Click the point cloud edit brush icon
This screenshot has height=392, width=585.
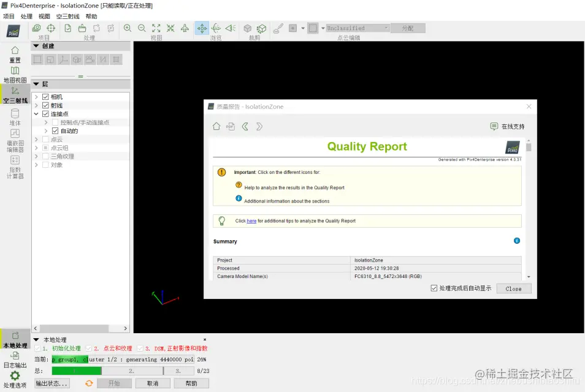tap(278, 28)
